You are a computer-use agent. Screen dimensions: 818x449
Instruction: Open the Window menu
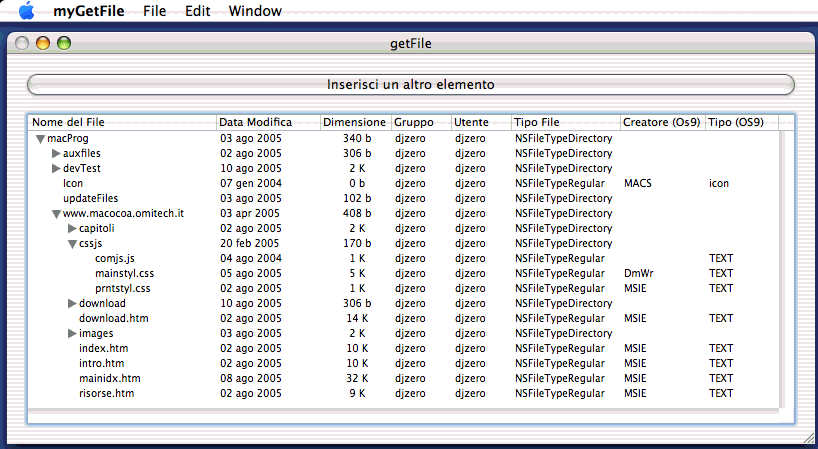[x=255, y=11]
